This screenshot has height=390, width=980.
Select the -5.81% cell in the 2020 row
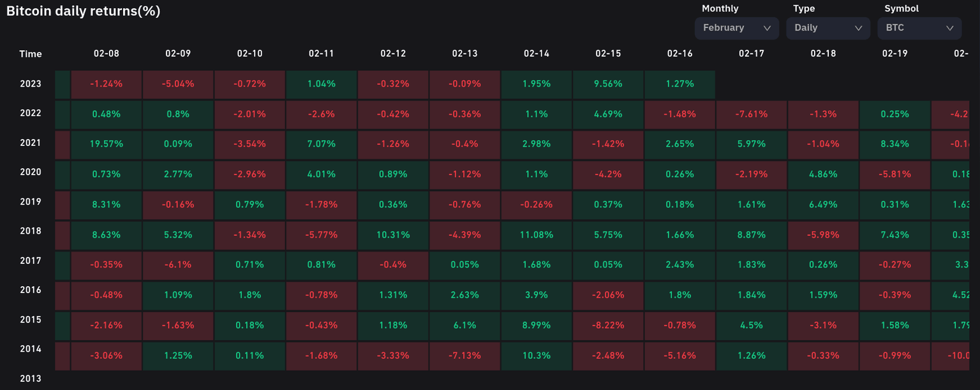point(895,175)
